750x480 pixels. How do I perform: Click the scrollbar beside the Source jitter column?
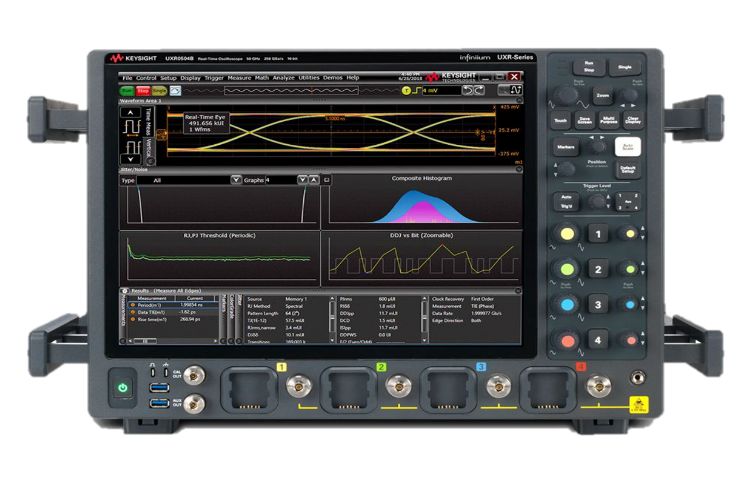click(x=332, y=319)
